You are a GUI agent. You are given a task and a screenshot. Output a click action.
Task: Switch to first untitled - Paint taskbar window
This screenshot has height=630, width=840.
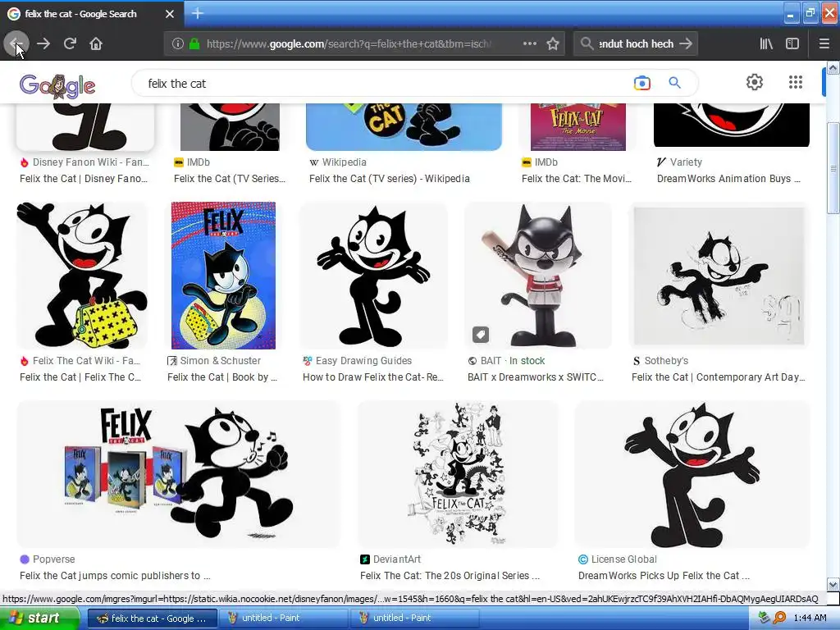(282, 619)
